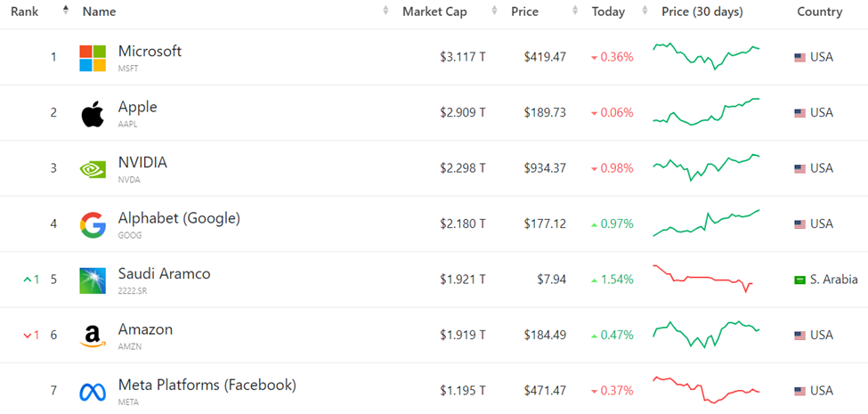Click the Amazon logo icon
Image resolution: width=868 pixels, height=414 pixels.
click(93, 337)
